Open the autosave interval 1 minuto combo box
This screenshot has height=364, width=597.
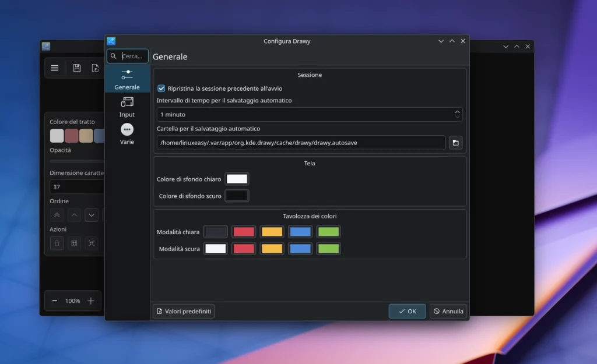click(310, 115)
